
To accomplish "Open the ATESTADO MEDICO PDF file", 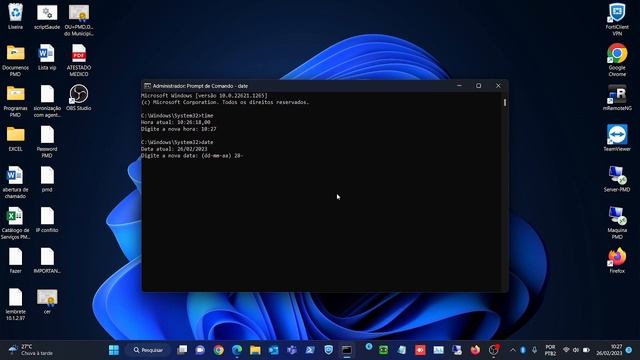I will click(x=79, y=60).
